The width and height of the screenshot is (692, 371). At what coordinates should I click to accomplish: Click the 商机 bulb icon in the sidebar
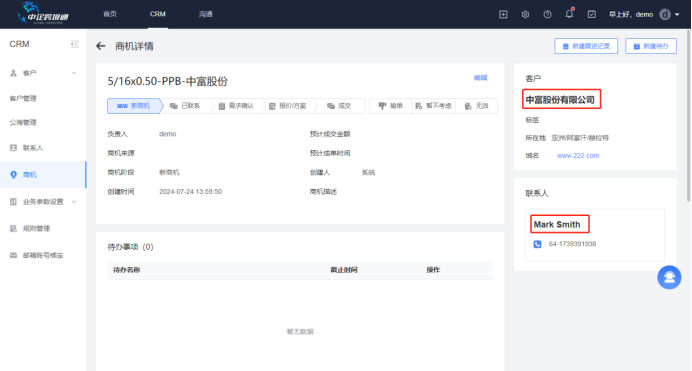coord(13,175)
